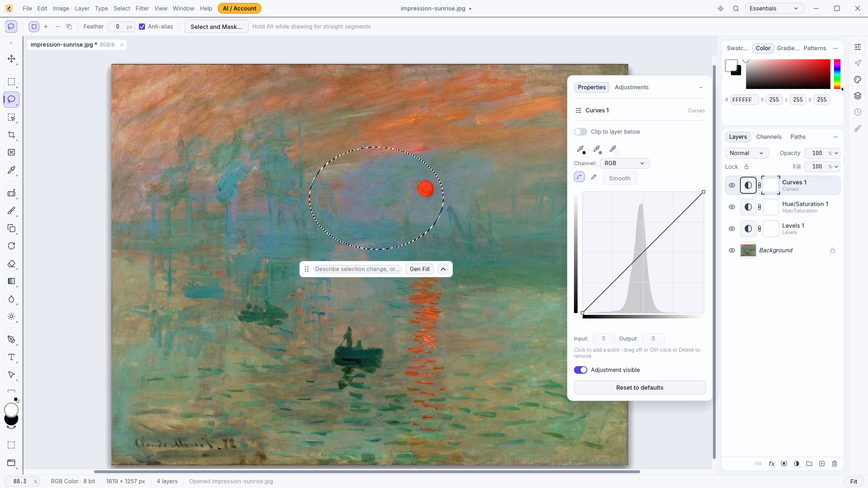
Task: Collapse the Gen Fill bar chevron
Action: pyautogui.click(x=443, y=269)
